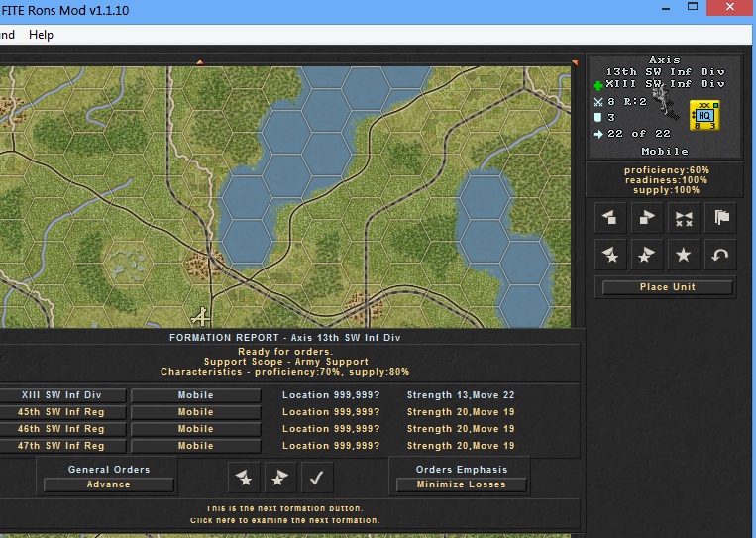The height and width of the screenshot is (538, 756).
Task: Change Mobile status for 46th SW Inf Reg
Action: 196,429
